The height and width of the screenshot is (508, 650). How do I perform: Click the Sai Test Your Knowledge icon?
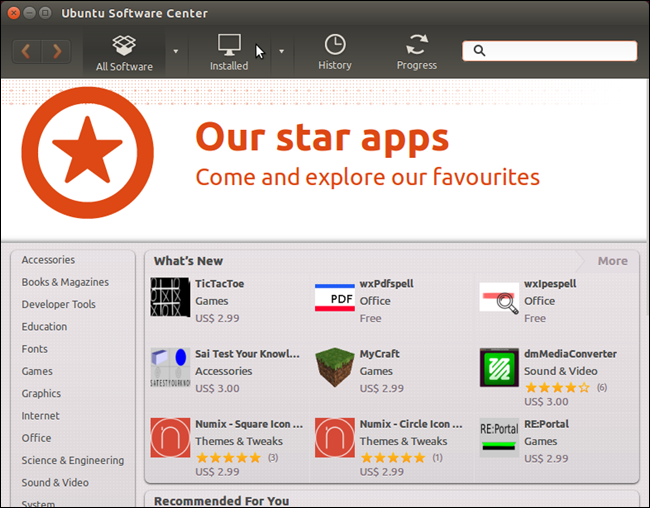170,367
